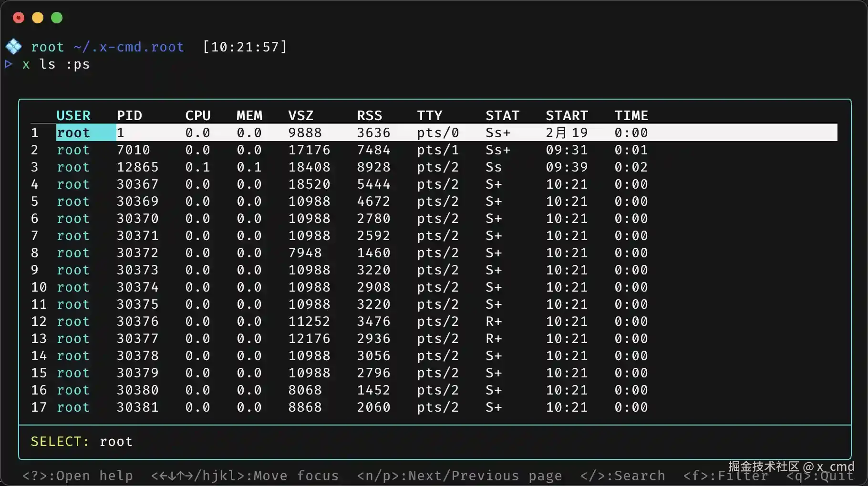The height and width of the screenshot is (486, 868).
Task: Click the prompt arrow icon before the command
Action: tap(9, 64)
